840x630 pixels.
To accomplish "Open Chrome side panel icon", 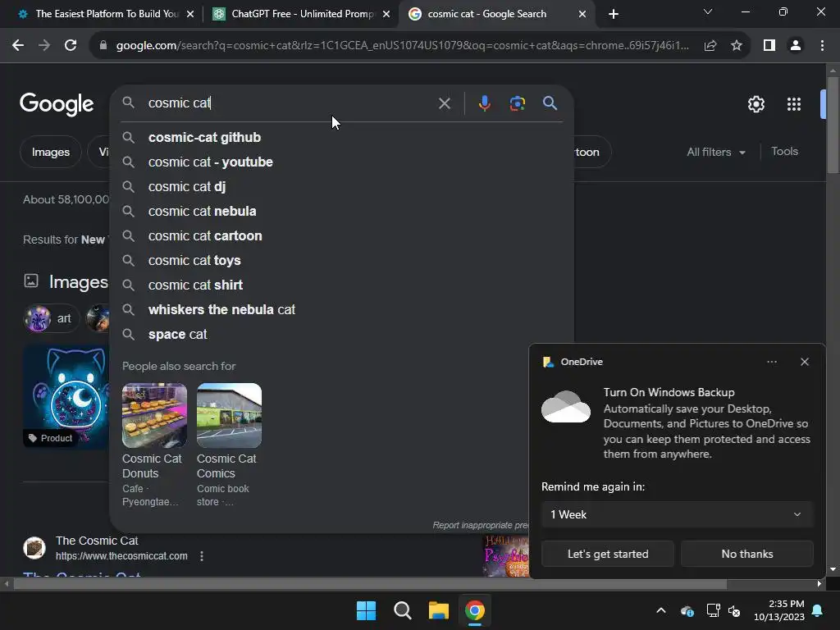I will point(769,46).
